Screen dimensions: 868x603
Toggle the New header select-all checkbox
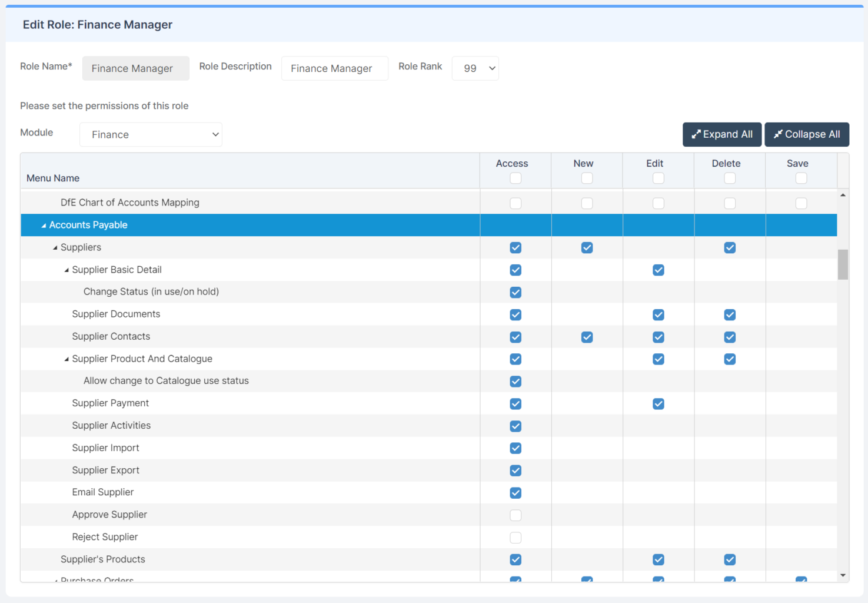click(587, 178)
